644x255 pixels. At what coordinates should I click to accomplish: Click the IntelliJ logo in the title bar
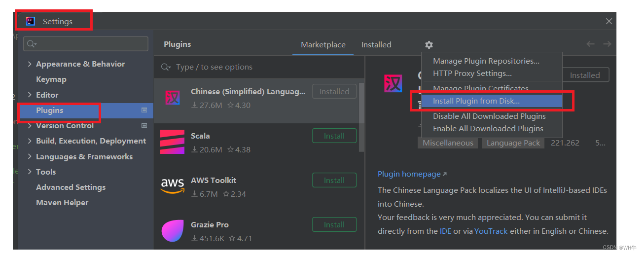pyautogui.click(x=31, y=21)
